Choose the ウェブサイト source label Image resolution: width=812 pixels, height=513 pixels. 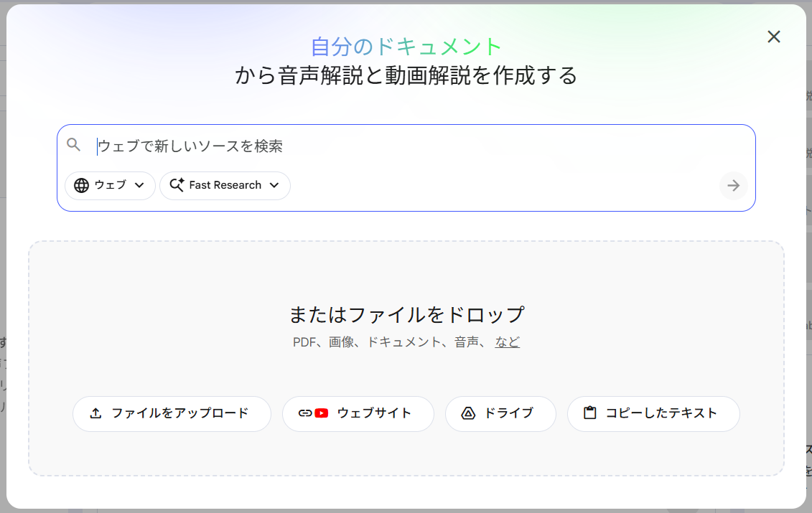[374, 413]
